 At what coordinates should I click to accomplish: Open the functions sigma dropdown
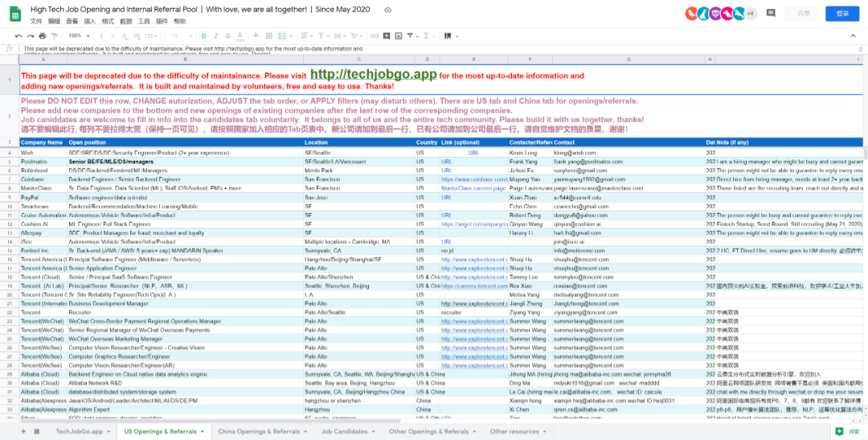pos(428,36)
